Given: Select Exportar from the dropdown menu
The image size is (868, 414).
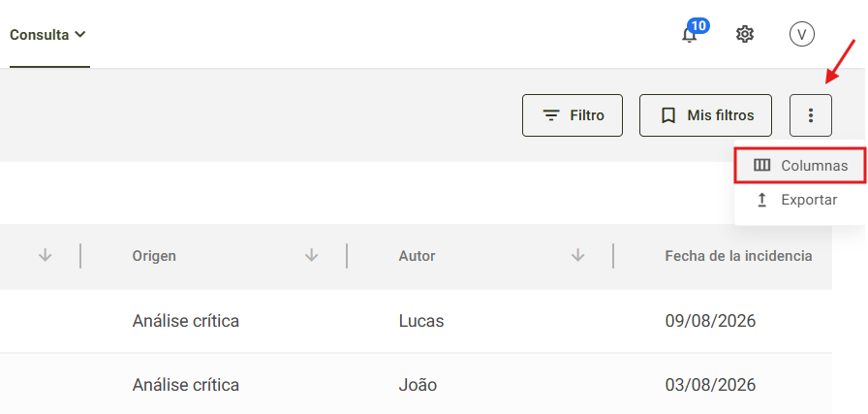Looking at the screenshot, I should click(800, 200).
